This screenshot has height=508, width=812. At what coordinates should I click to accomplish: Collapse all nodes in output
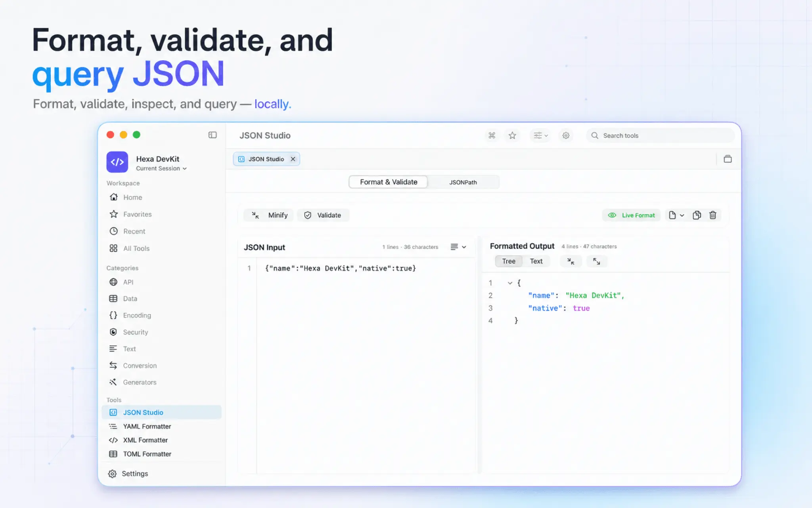click(x=571, y=261)
